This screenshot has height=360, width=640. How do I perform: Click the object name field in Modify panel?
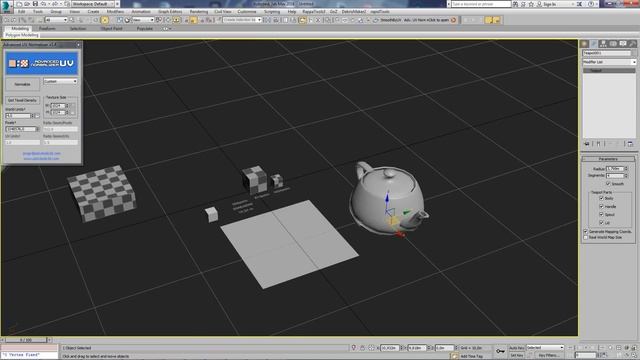(x=606, y=53)
